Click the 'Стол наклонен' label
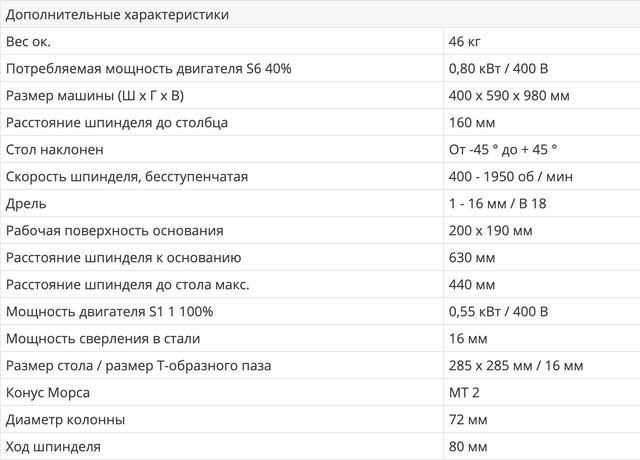This screenshot has height=460, width=640. (54, 150)
